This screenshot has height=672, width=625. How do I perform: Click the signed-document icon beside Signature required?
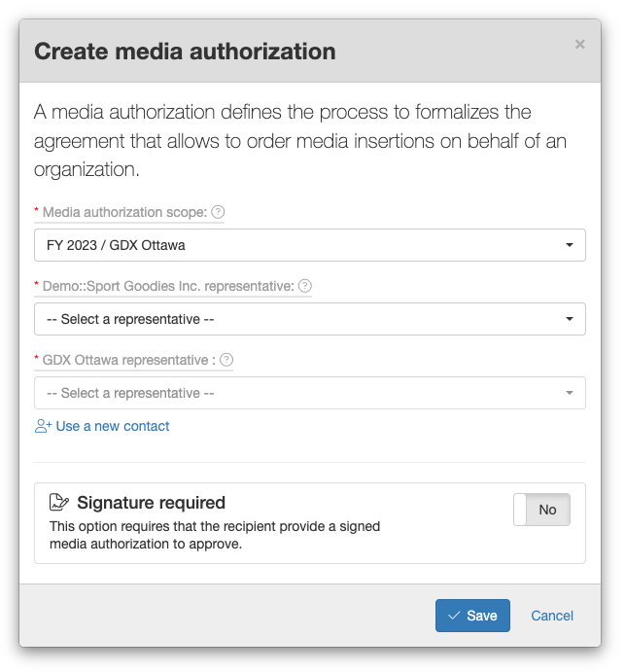click(59, 502)
